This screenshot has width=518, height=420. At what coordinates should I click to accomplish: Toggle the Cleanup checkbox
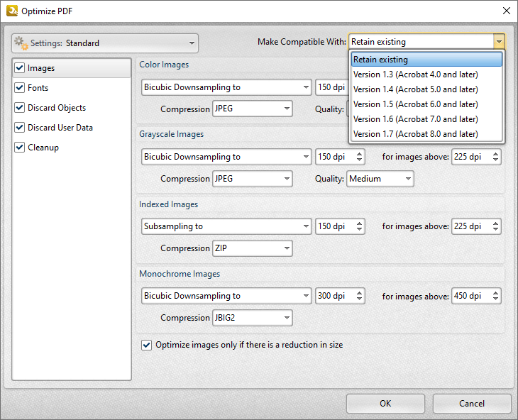click(19, 148)
